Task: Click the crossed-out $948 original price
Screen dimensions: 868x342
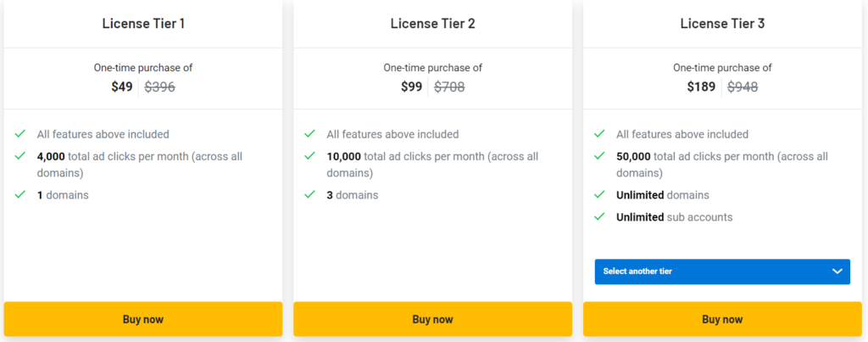Action: [x=742, y=87]
